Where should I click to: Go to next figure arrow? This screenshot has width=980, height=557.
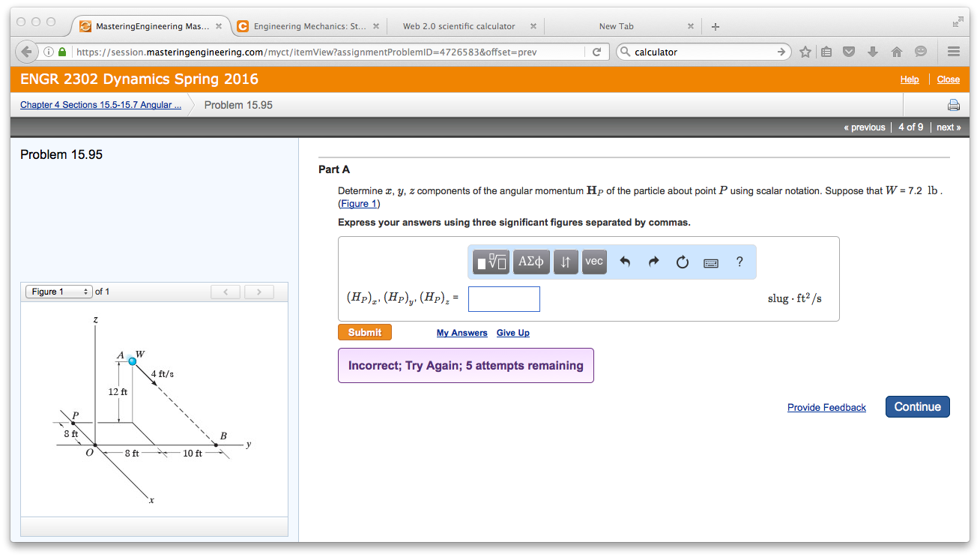[258, 292]
